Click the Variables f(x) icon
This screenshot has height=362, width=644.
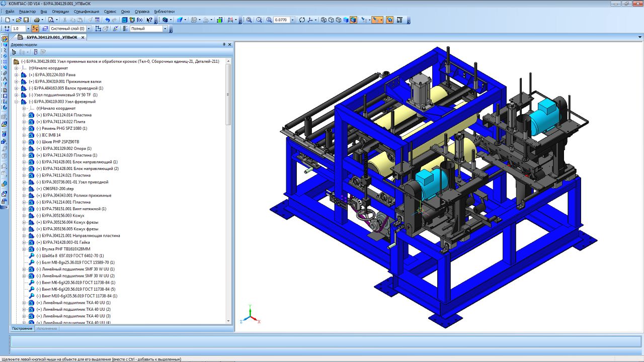coord(139,20)
